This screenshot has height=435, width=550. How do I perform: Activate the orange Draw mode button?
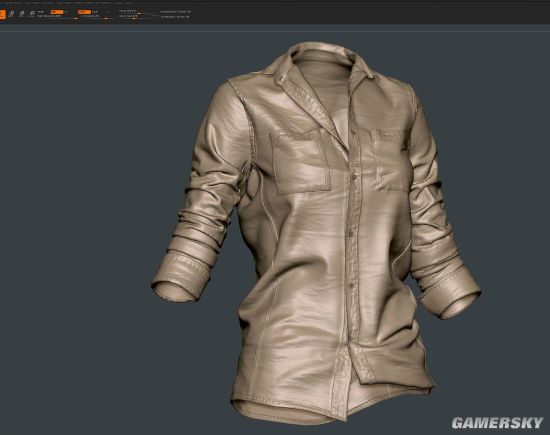2,14
